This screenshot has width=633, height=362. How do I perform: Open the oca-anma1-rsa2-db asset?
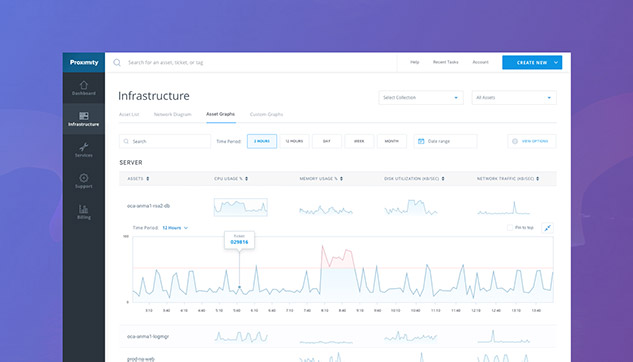click(148, 206)
